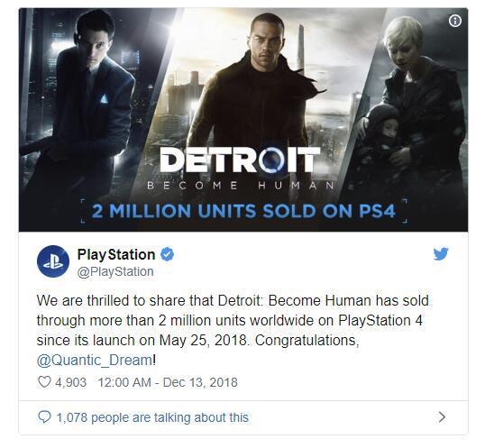The image size is (485, 448).
Task: Open the Twitter bird logo
Action: tap(441, 253)
